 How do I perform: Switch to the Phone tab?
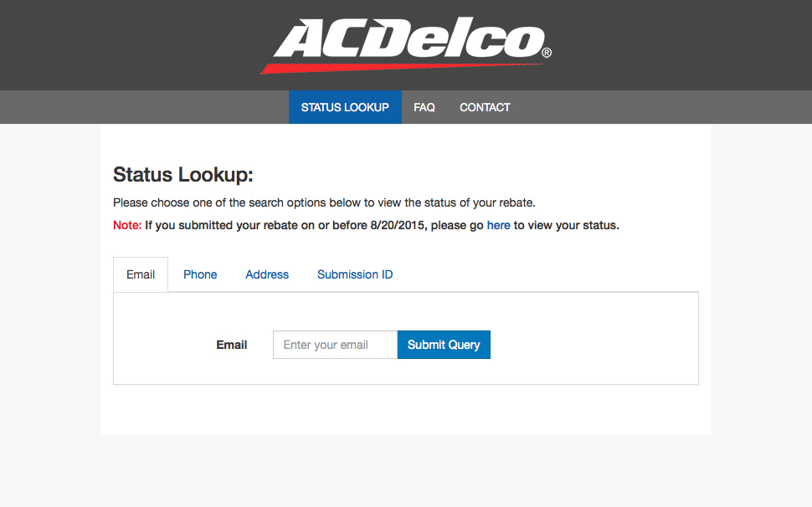pyautogui.click(x=200, y=274)
